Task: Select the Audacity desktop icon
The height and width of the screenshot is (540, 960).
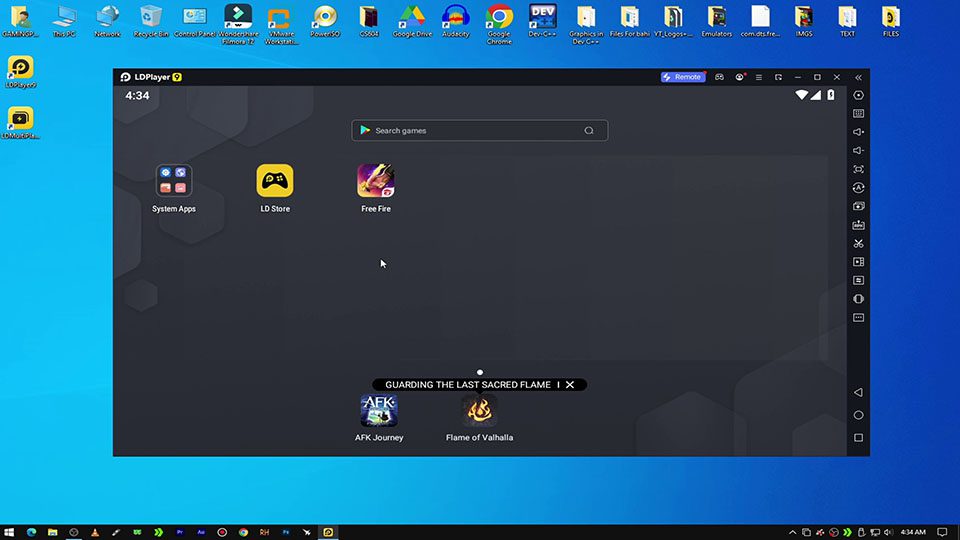Action: point(456,21)
